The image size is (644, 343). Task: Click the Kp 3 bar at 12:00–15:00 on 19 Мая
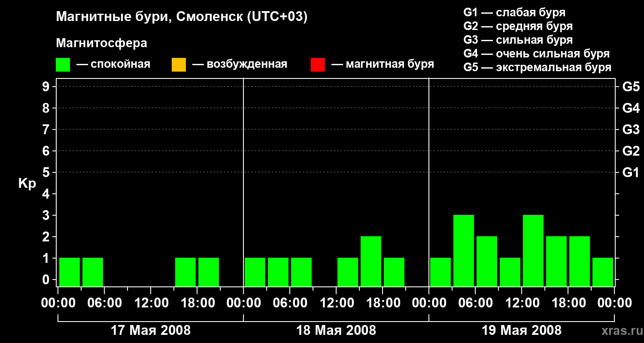point(533,250)
